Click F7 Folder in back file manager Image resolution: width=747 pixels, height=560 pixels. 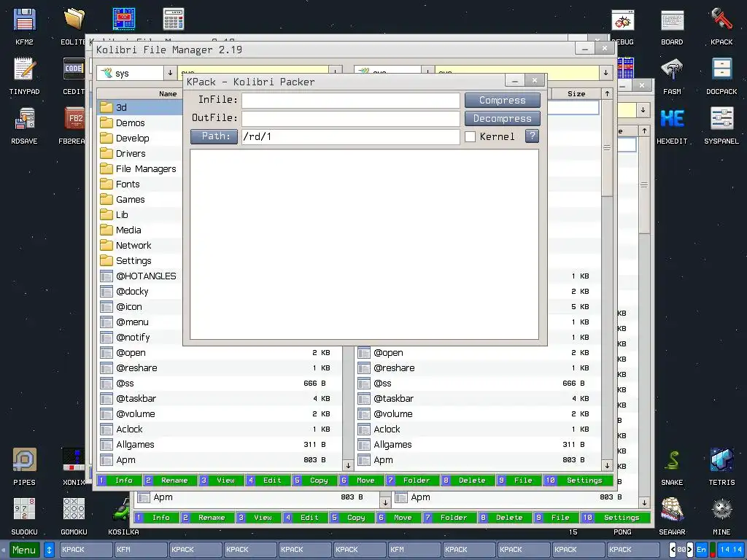(x=449, y=517)
